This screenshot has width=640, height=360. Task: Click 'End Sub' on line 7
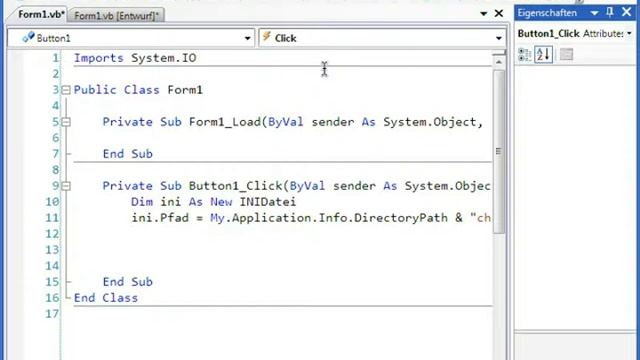128,154
